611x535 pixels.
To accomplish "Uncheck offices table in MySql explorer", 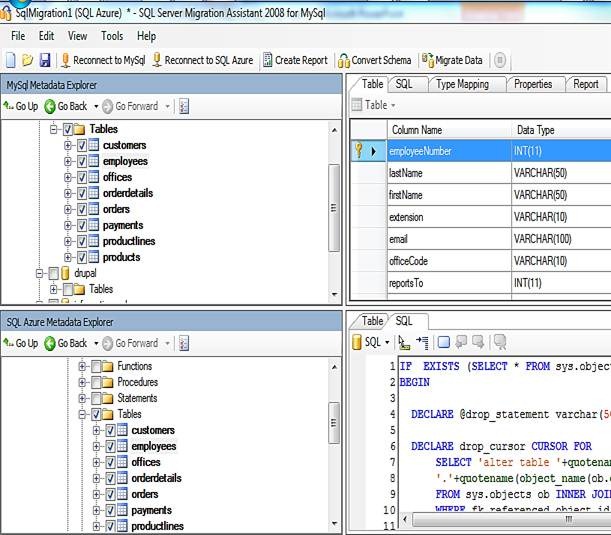I will 82,177.
